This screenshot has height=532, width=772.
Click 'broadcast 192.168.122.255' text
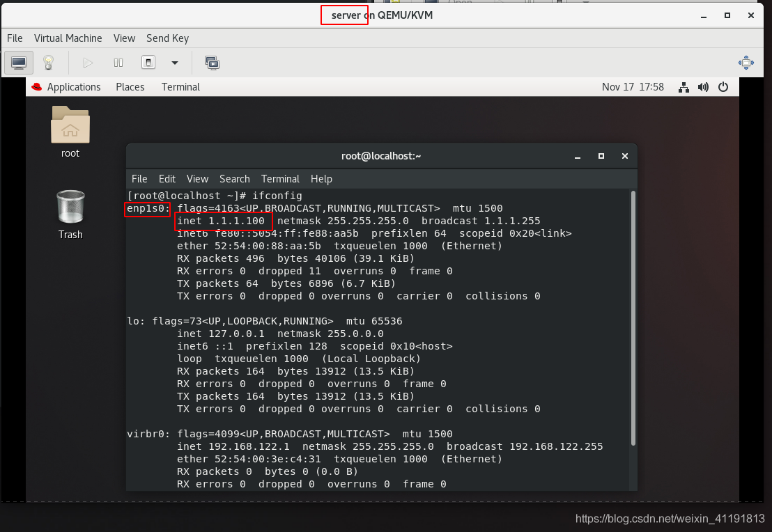525,446
